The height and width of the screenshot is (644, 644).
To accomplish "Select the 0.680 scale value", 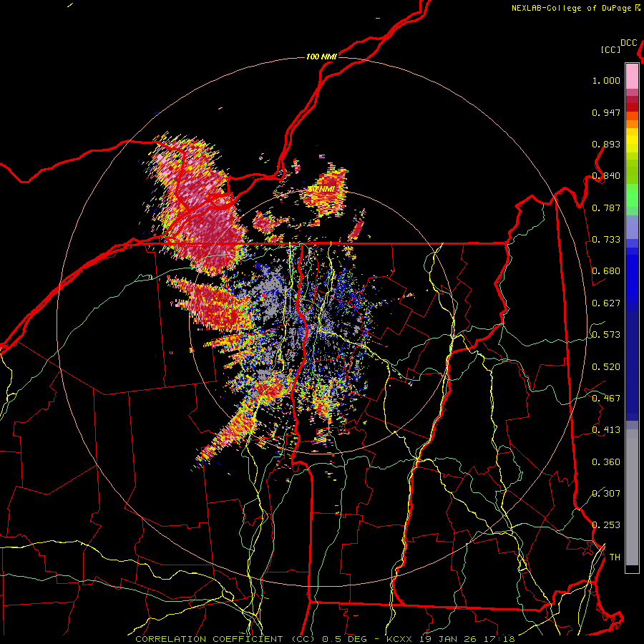I will pyautogui.click(x=606, y=271).
